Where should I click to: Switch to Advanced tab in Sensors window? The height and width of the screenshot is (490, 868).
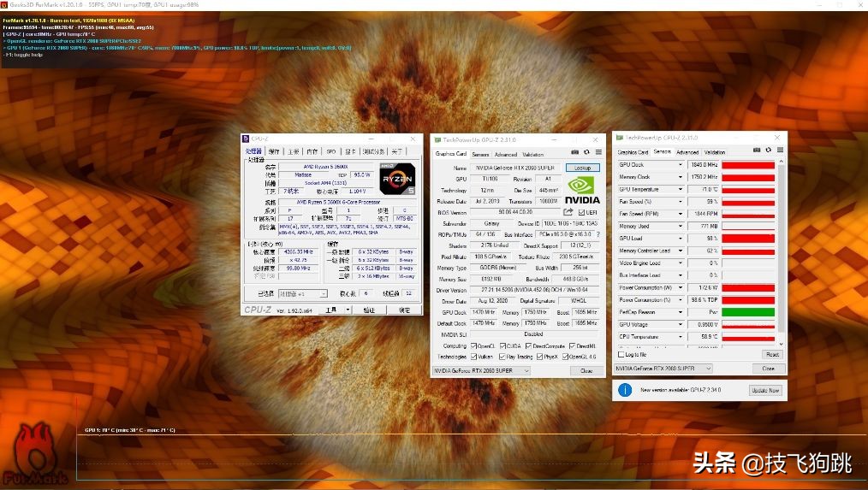(x=687, y=152)
